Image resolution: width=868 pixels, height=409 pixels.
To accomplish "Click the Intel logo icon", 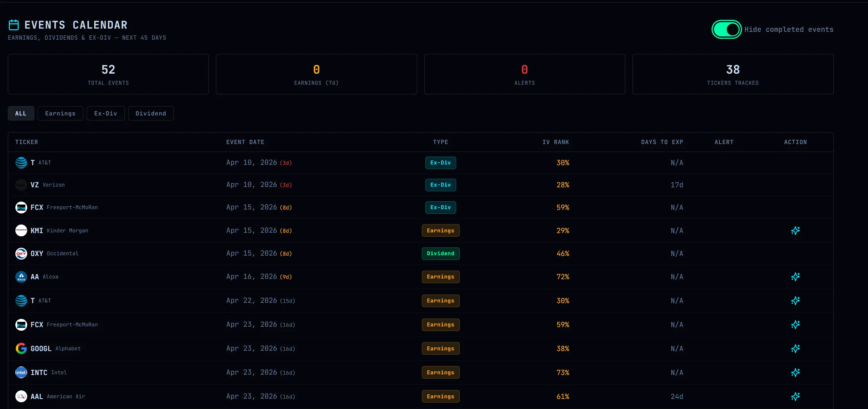I will (x=21, y=373).
